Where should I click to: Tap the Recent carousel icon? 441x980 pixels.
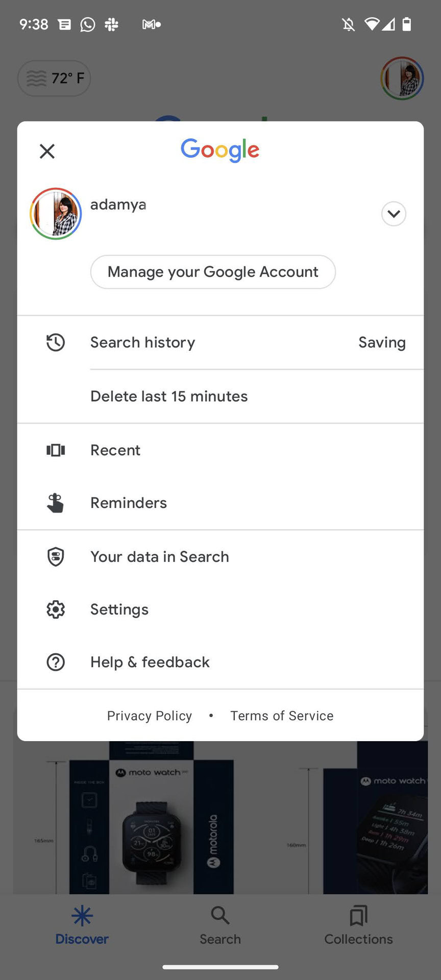click(x=56, y=450)
